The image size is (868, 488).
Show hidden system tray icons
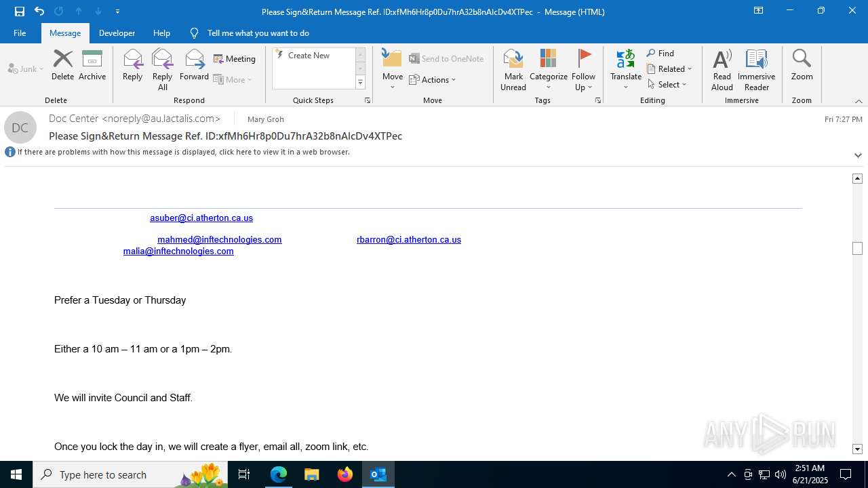(x=731, y=474)
